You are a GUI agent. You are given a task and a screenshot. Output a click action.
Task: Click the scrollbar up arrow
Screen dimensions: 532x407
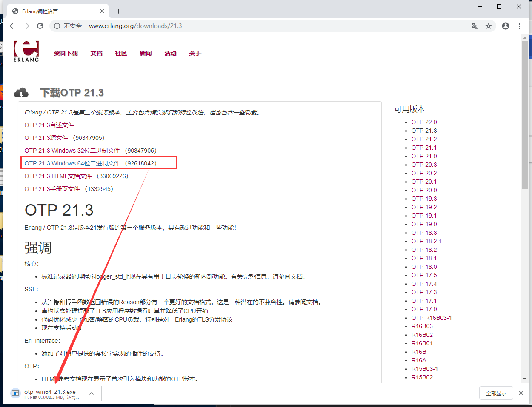coord(525,38)
